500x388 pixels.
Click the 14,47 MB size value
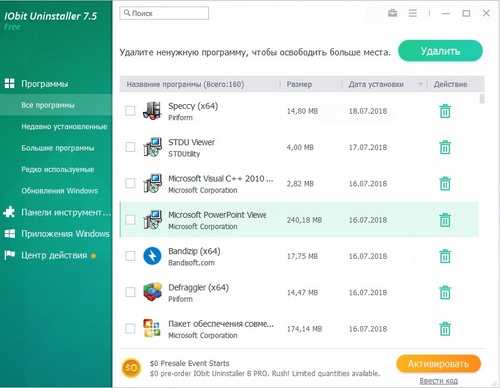(302, 293)
